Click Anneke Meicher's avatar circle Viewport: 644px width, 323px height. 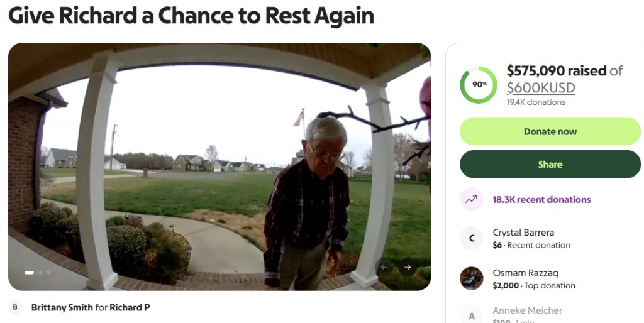pos(471,315)
